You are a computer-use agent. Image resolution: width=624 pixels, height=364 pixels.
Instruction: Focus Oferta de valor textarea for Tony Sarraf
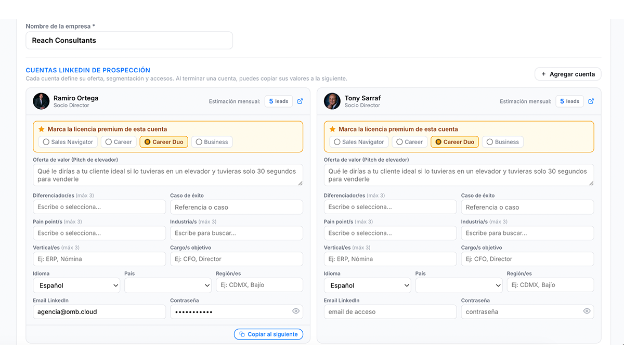[459, 175]
